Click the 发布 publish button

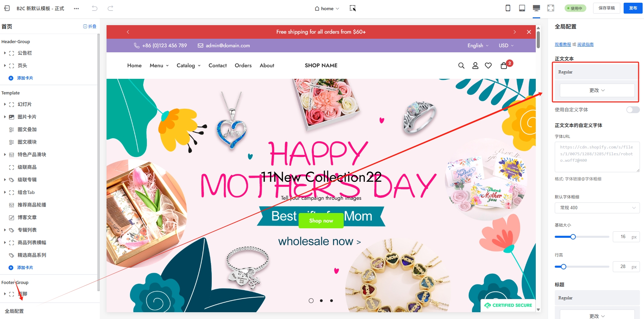tap(633, 8)
